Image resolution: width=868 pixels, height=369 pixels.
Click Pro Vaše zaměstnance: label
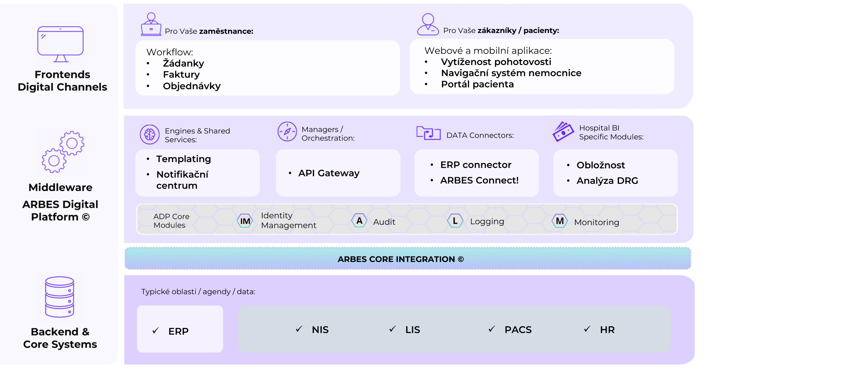209,31
